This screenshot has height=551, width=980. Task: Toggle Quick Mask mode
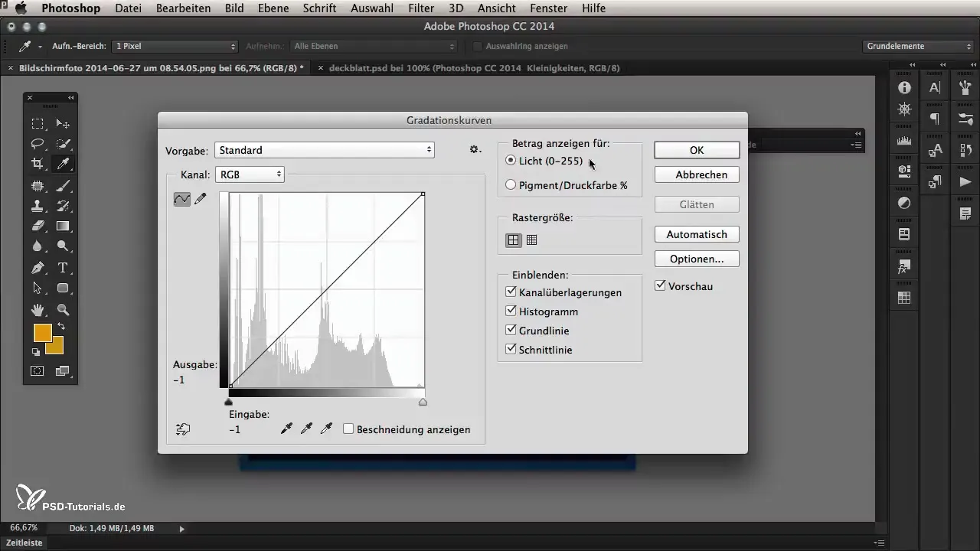point(37,371)
